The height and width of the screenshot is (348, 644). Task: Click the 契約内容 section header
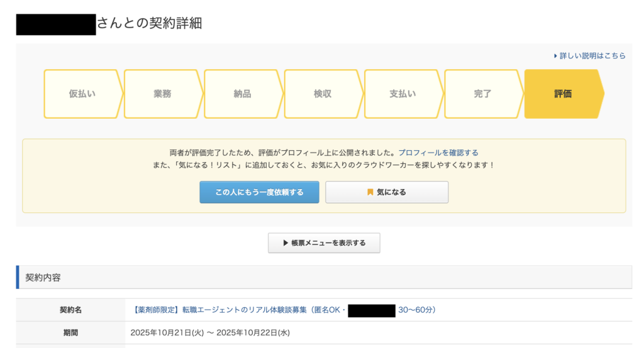(x=43, y=277)
